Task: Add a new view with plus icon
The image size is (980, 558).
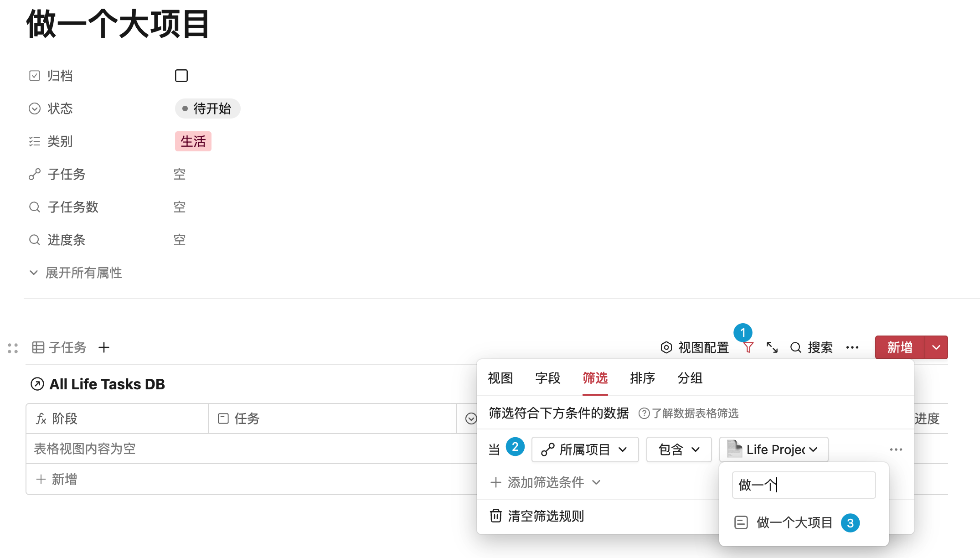Action: (104, 348)
